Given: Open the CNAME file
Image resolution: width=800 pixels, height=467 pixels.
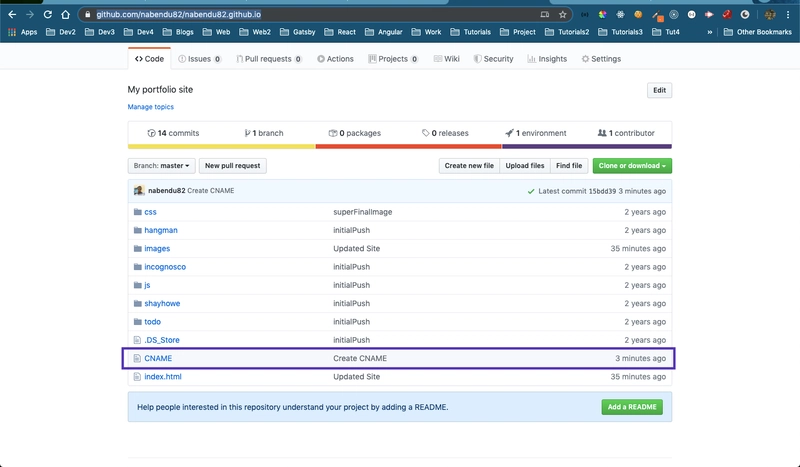Looking at the screenshot, I should tap(158, 359).
